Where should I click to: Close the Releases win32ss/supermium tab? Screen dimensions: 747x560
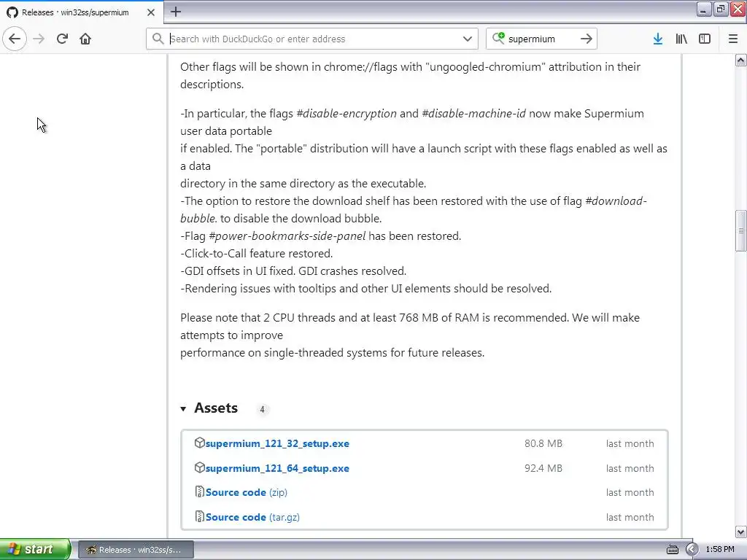coord(150,12)
